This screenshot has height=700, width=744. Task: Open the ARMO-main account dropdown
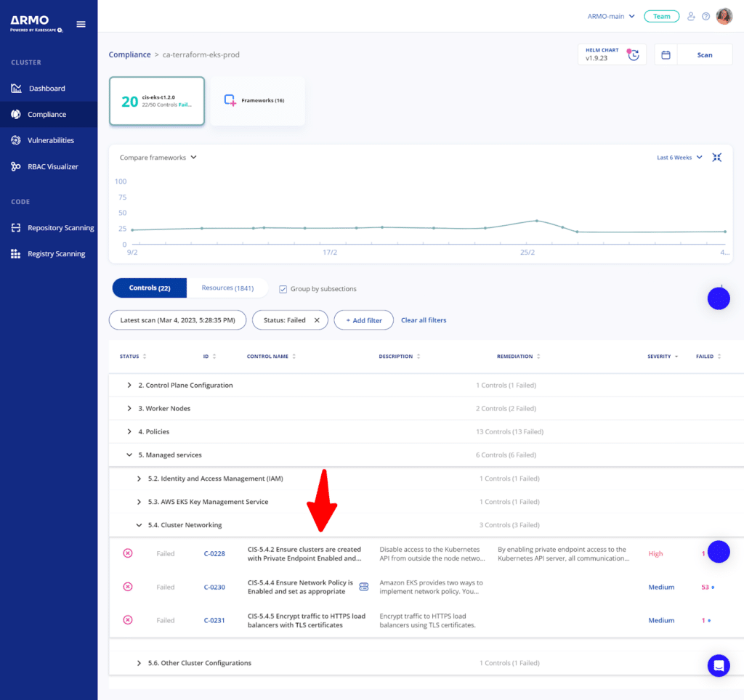(x=610, y=16)
